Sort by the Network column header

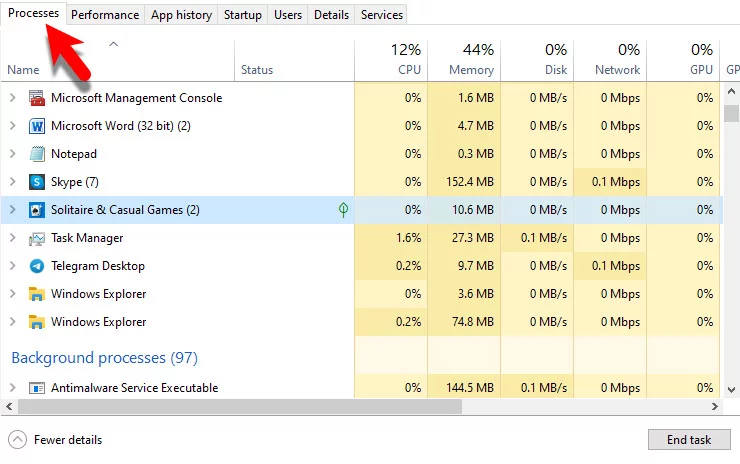(x=610, y=60)
